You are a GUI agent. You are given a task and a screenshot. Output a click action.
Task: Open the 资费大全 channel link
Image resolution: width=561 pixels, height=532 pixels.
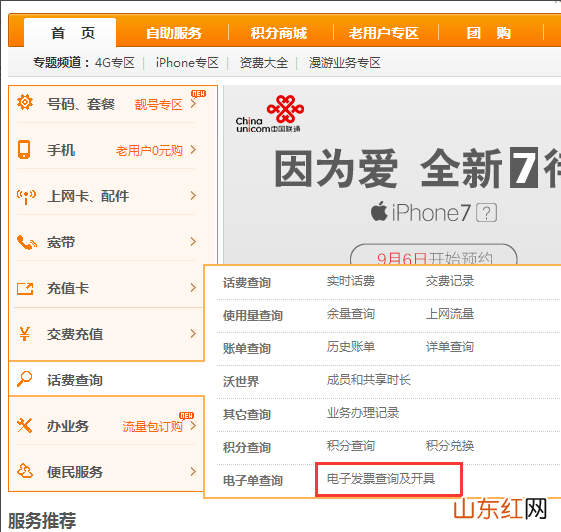[264, 63]
